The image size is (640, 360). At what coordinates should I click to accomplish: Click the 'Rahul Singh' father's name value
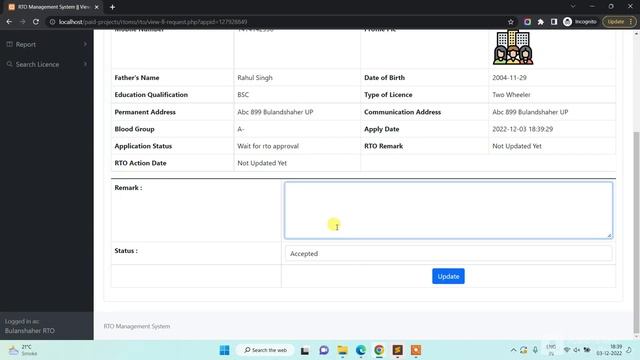click(255, 78)
